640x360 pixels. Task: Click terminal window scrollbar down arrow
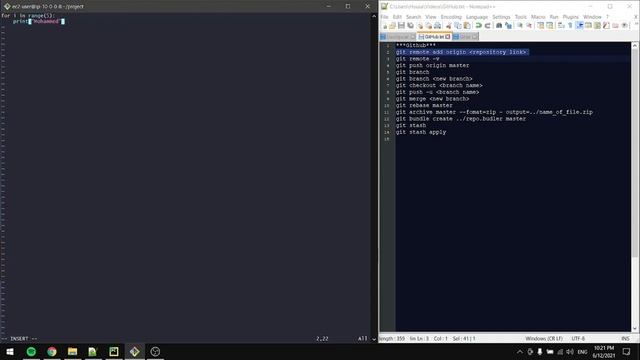pyautogui.click(x=374, y=339)
